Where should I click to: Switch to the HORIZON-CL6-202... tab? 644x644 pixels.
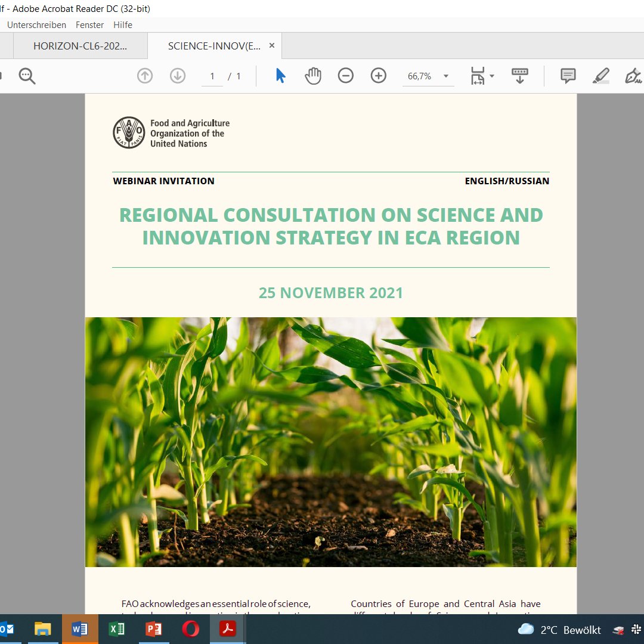coord(80,46)
